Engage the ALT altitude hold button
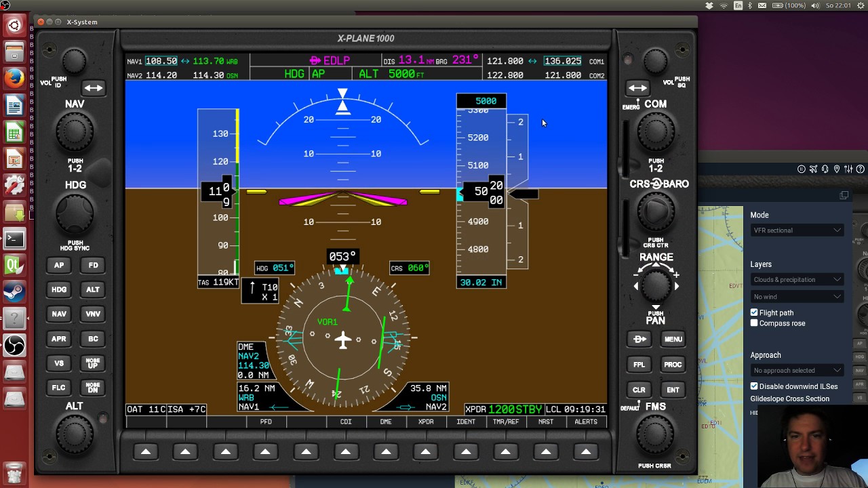 click(x=93, y=289)
